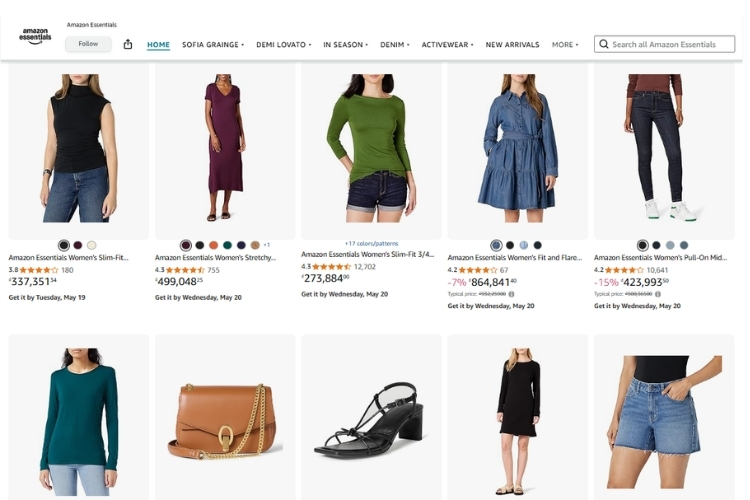The image size is (750, 500).
Task: Click the share icon next to Follow
Action: tap(128, 44)
